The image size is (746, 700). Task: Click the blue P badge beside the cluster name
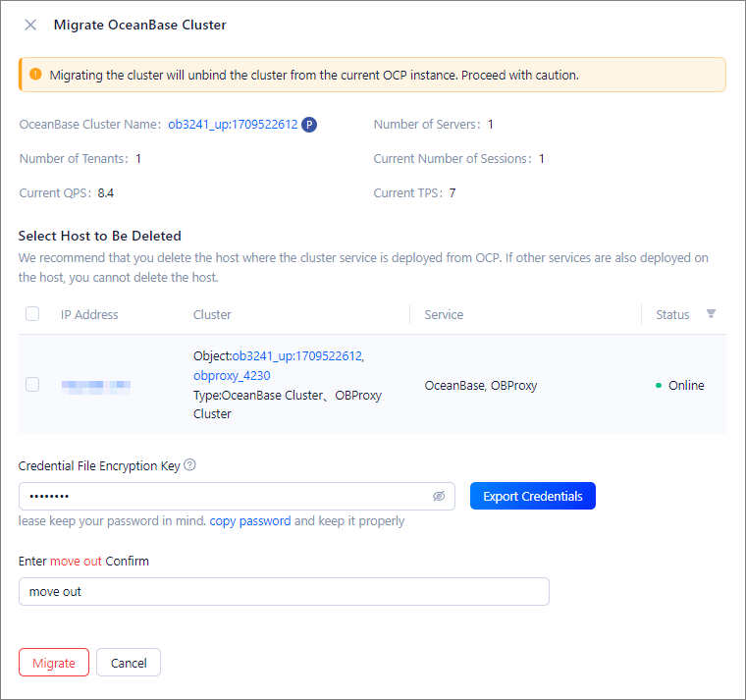(309, 125)
